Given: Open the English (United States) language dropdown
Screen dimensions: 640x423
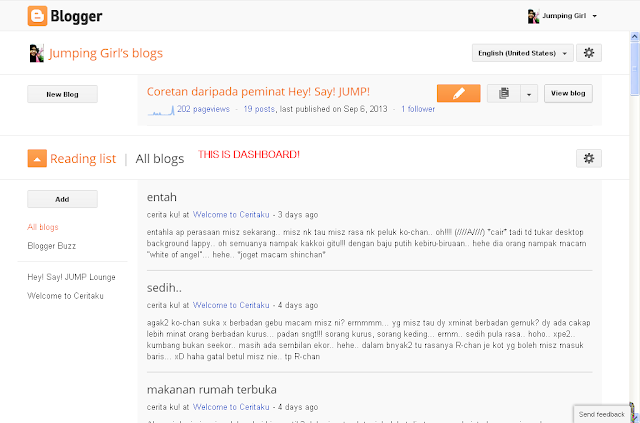Looking at the screenshot, I should click(x=522, y=53).
